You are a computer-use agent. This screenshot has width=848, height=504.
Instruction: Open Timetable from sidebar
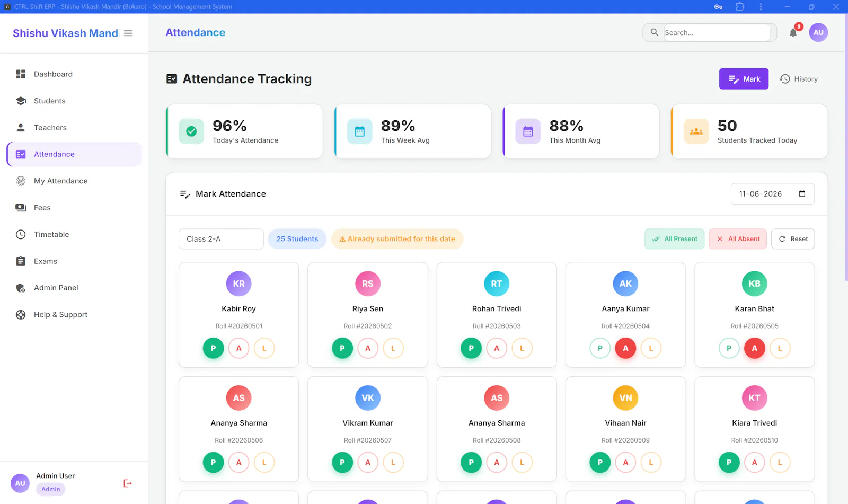[74, 234]
